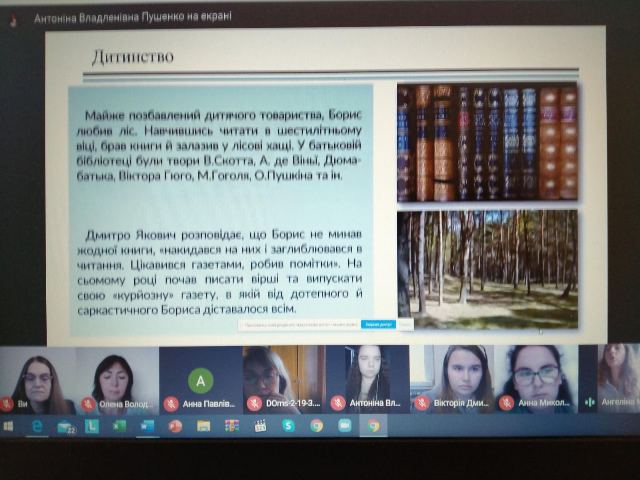Click the hide button beside blue button
640x480 pixels.
(405, 324)
